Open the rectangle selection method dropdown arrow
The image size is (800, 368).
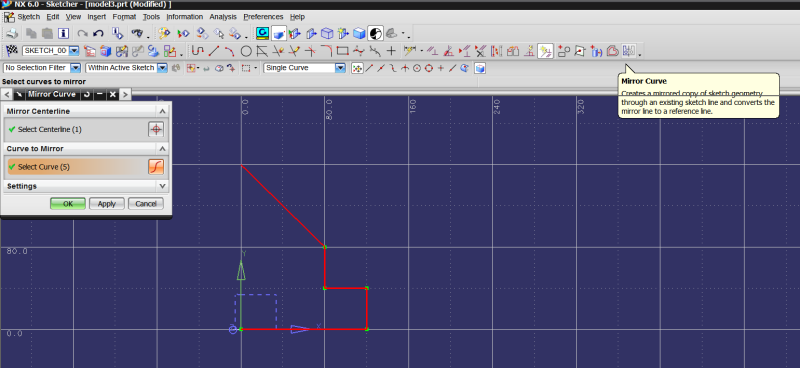point(256,68)
